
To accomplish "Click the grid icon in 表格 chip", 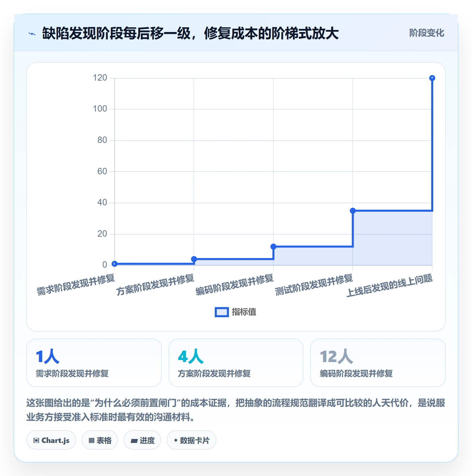I will [91, 440].
